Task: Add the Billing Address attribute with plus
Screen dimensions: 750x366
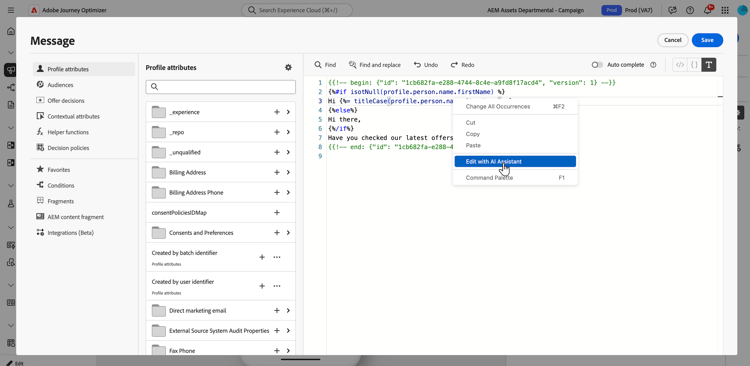Action: tap(276, 172)
